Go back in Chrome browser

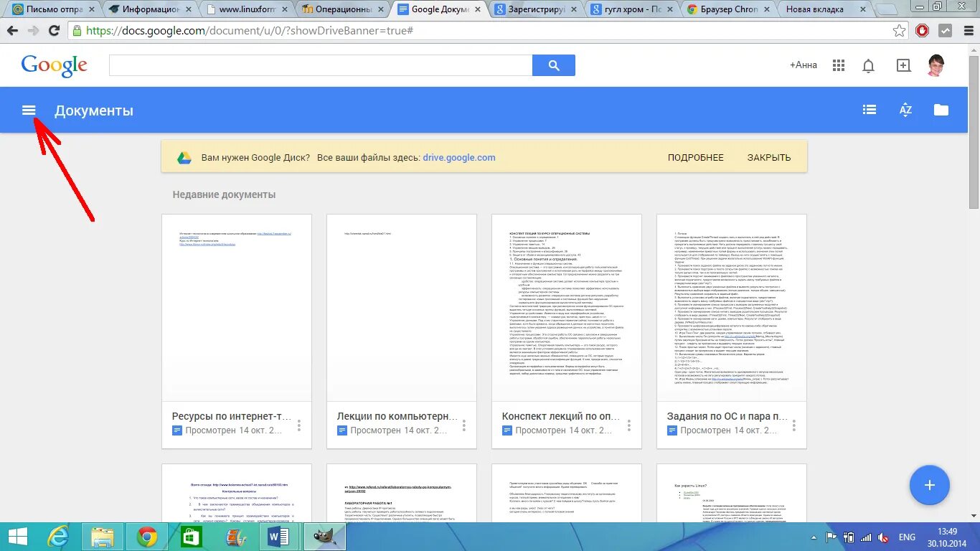(x=12, y=31)
